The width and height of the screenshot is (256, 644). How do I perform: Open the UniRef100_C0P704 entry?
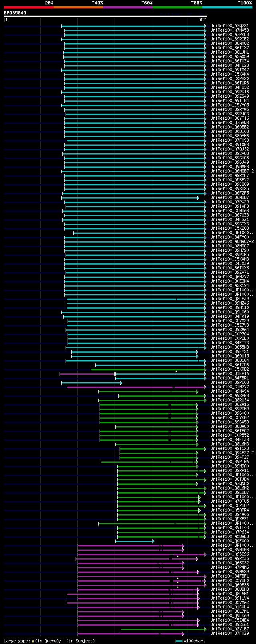(230, 334)
